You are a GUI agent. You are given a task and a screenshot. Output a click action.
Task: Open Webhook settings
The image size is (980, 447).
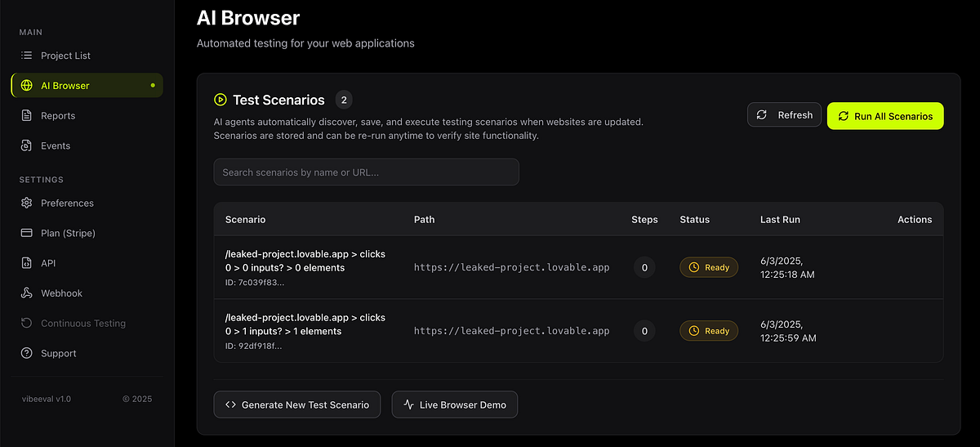pos(87,293)
